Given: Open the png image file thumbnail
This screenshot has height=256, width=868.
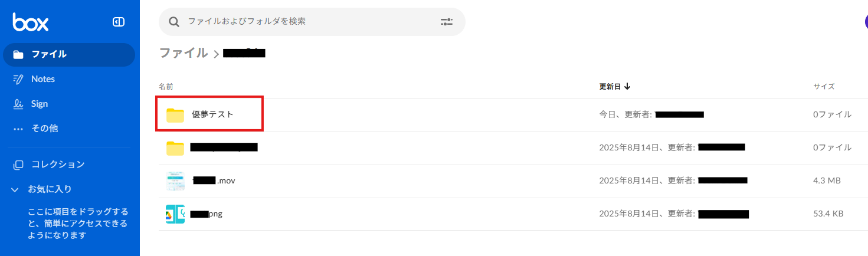Looking at the screenshot, I should click(175, 214).
